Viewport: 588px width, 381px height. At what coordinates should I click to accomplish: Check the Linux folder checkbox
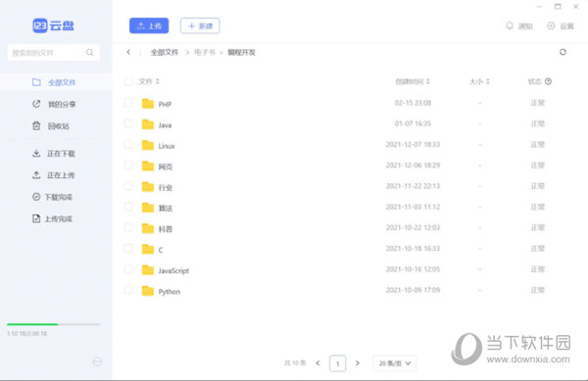tap(128, 144)
